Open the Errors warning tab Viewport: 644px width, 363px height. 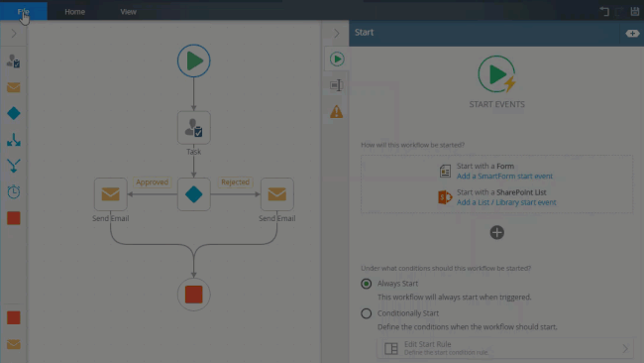337,111
